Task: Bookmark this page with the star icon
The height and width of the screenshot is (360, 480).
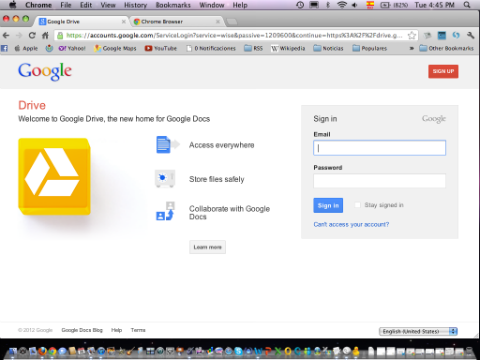Action: pyautogui.click(x=412, y=35)
